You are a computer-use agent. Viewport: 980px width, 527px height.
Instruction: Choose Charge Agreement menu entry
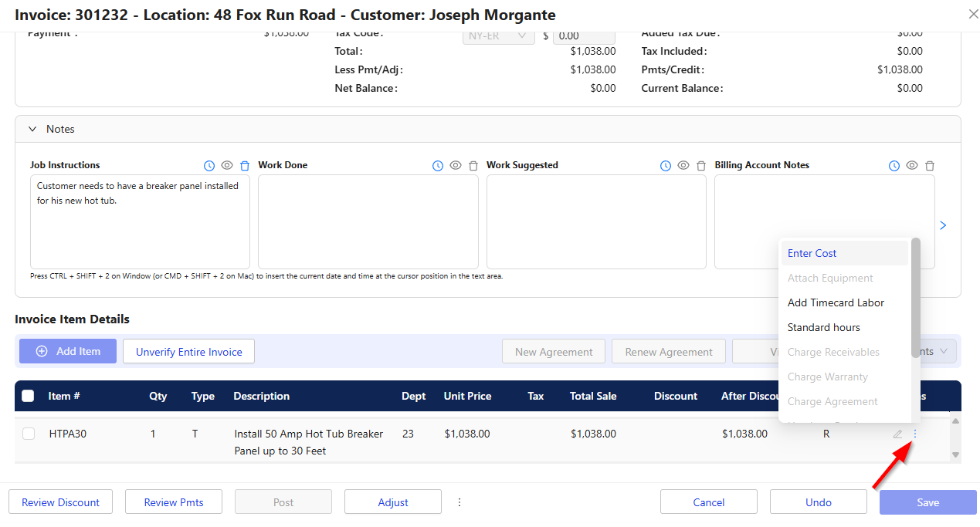point(844,401)
